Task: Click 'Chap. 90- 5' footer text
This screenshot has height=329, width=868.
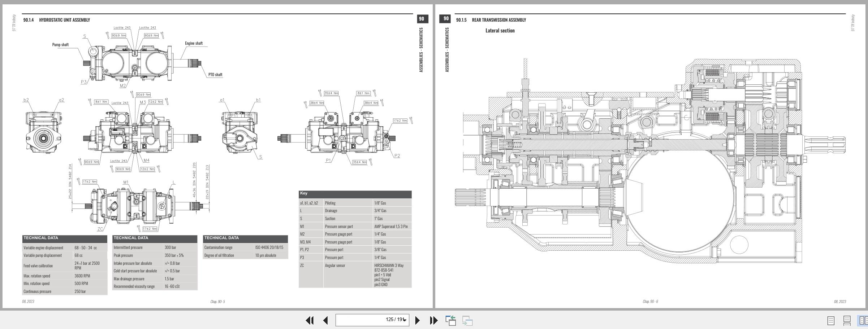Action: [217, 302]
